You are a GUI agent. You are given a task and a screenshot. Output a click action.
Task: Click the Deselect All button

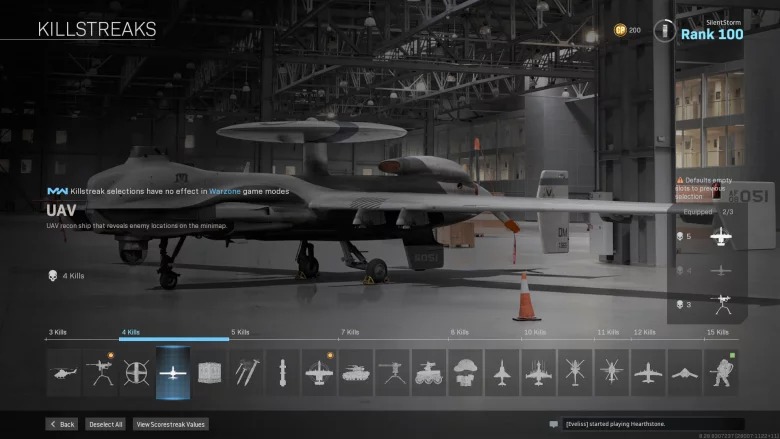[x=105, y=424]
